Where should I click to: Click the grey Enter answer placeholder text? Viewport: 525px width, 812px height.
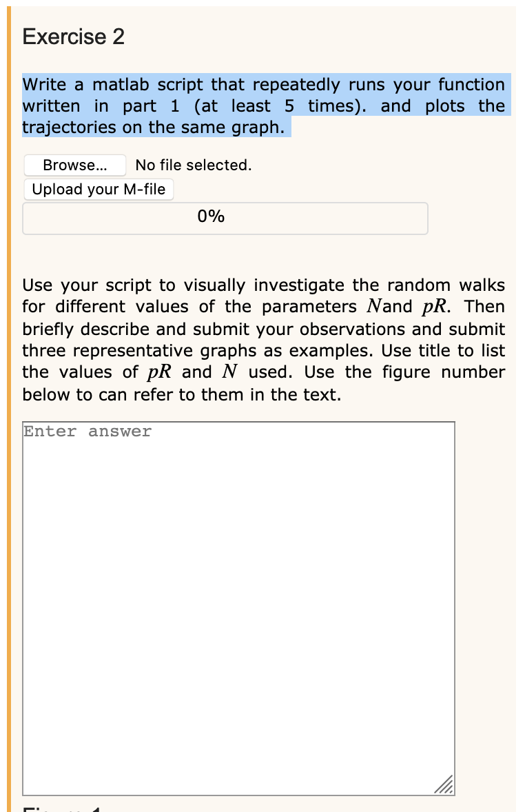coord(86,431)
